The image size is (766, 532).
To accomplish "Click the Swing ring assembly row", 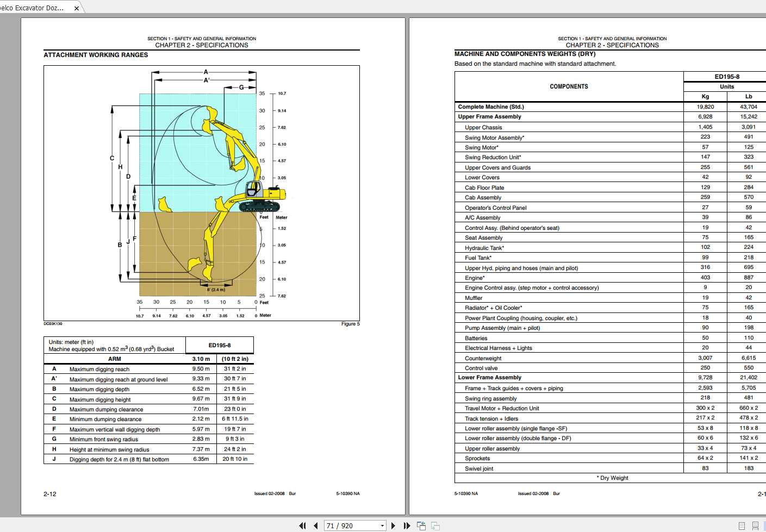I will [610, 398].
